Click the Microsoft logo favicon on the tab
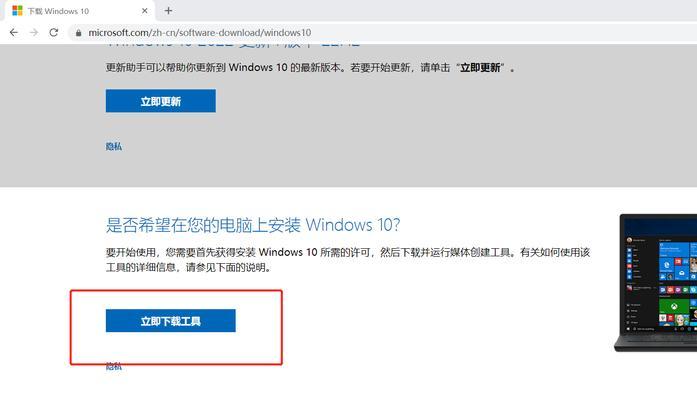This screenshot has height=400, width=697. (x=17, y=11)
